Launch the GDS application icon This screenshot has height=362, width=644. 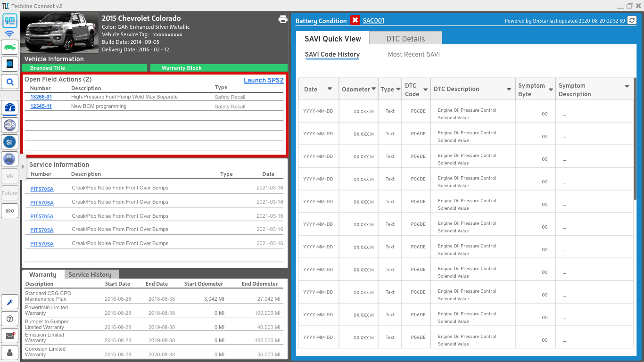10,125
